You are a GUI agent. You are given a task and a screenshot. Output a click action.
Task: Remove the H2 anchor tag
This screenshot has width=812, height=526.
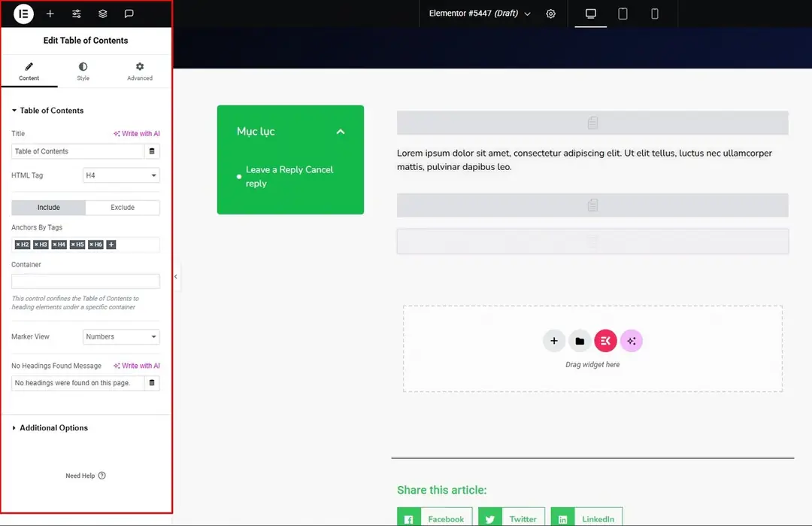tap(18, 245)
